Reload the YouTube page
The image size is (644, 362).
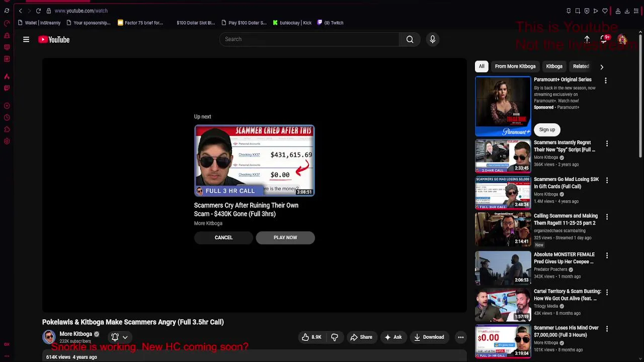[38, 11]
